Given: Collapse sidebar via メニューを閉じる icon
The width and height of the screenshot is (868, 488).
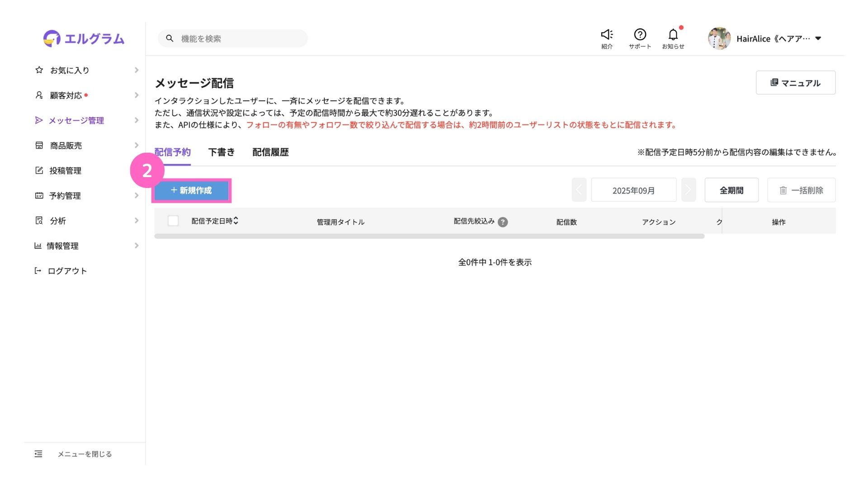Looking at the screenshot, I should click(x=38, y=454).
